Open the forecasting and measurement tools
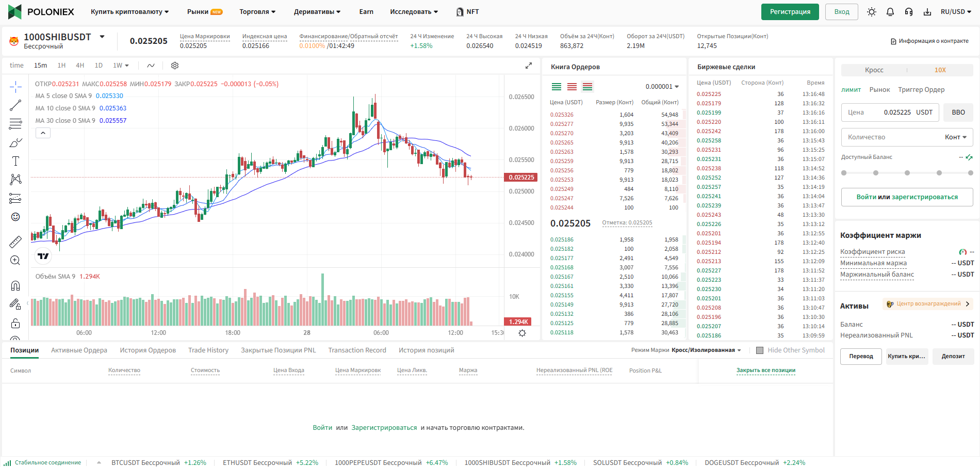This screenshot has width=980, height=467. pos(15,198)
